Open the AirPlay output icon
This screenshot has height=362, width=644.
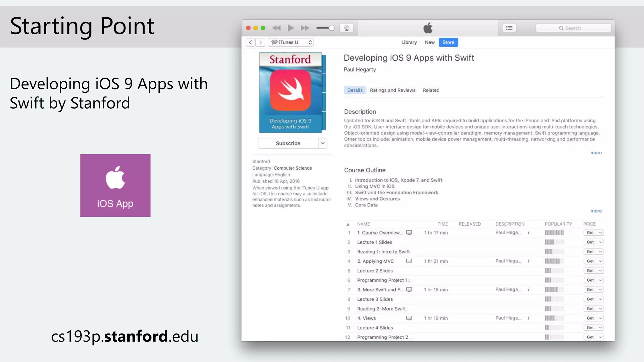pos(347,28)
